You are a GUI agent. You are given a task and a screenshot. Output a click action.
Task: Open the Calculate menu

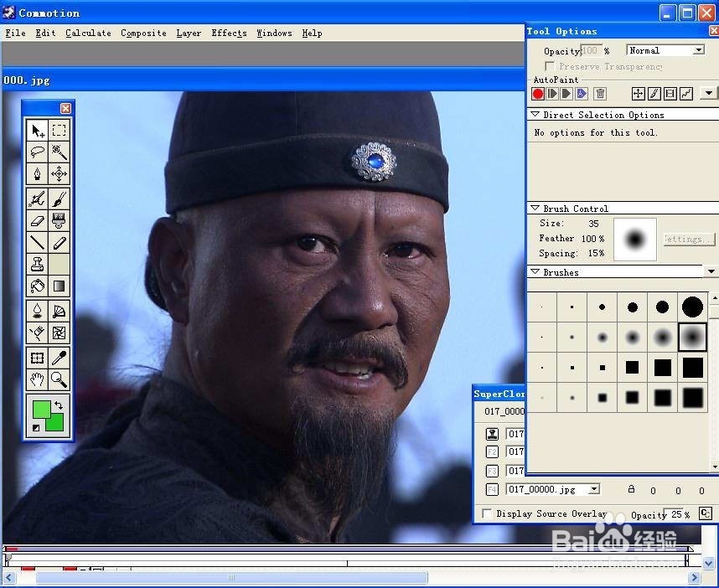(88, 33)
